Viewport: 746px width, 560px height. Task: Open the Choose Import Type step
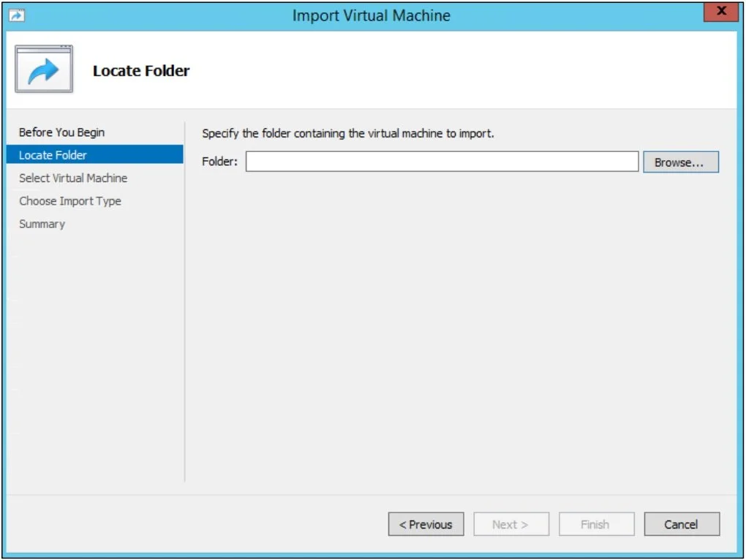[x=70, y=201]
